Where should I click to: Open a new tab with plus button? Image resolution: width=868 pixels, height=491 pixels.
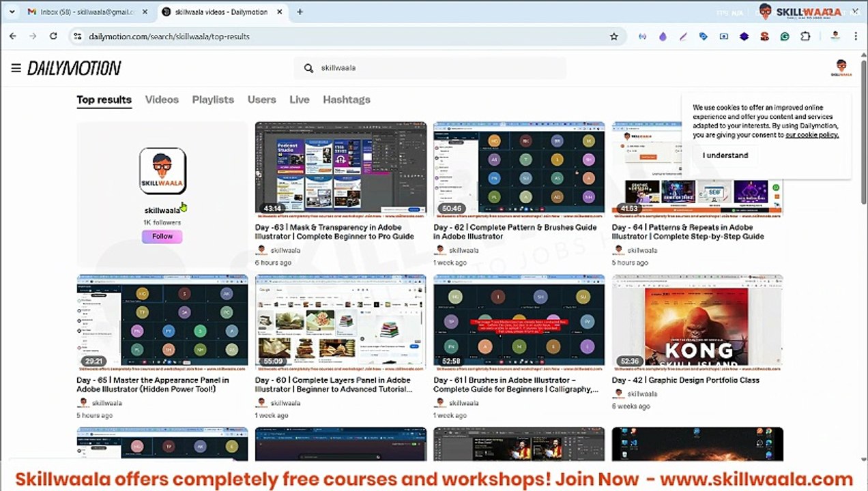coord(300,12)
